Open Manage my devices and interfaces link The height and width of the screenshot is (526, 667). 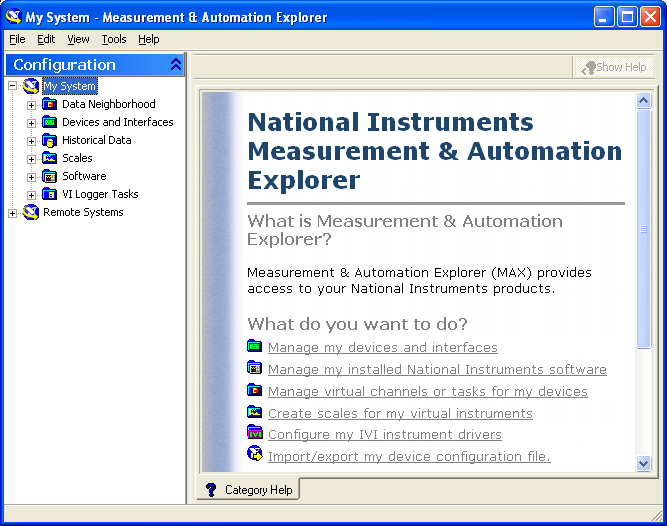(383, 347)
